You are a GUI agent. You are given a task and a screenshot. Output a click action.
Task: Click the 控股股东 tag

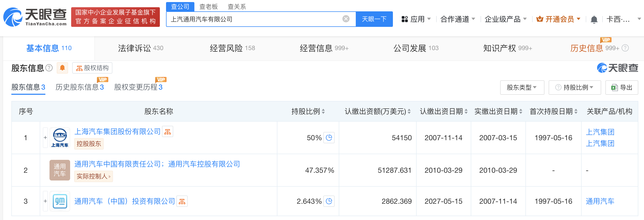89,144
